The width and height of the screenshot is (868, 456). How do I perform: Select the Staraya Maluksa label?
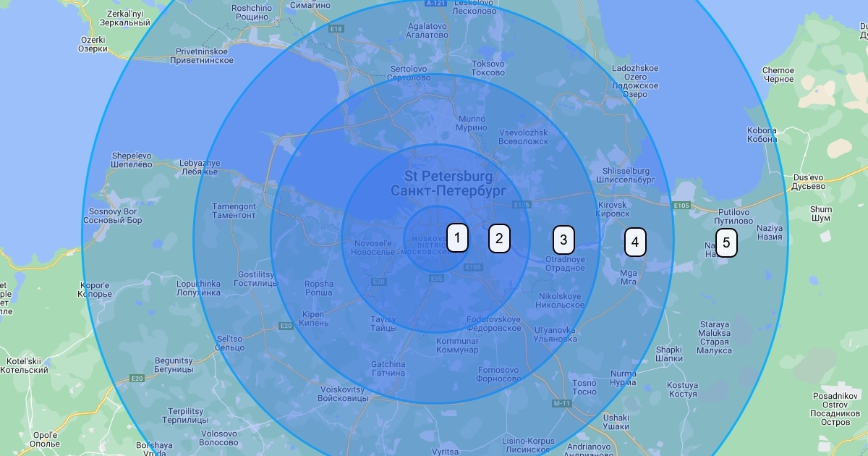point(714,337)
